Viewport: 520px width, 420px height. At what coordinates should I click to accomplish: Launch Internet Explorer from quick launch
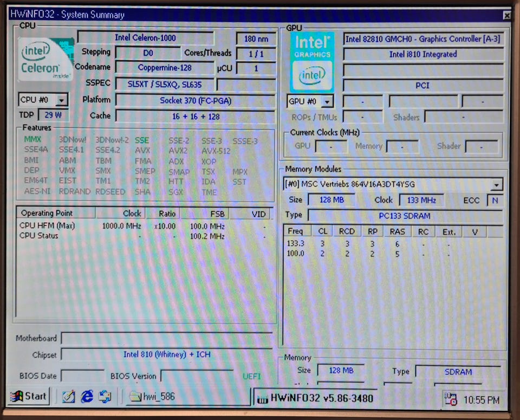point(87,397)
